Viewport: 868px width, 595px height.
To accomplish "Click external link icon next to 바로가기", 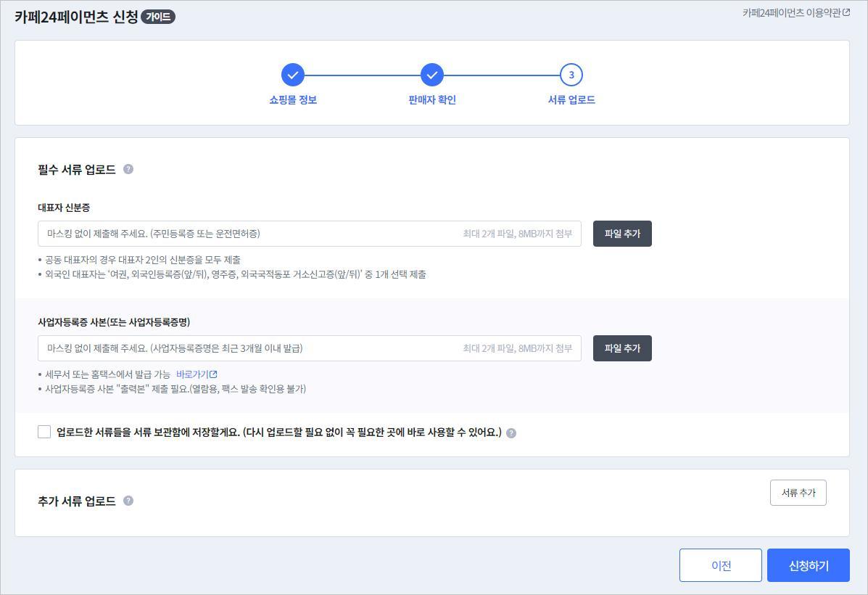I will (214, 374).
